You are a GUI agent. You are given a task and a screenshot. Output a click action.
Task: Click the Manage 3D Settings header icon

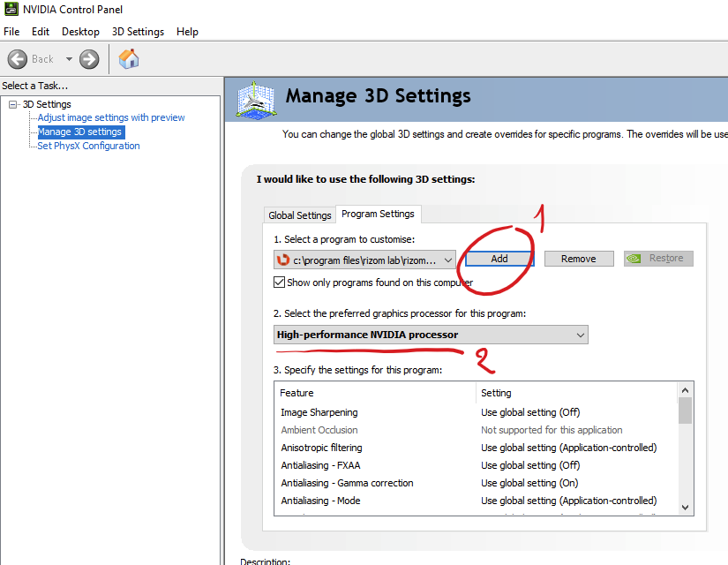[x=255, y=100]
